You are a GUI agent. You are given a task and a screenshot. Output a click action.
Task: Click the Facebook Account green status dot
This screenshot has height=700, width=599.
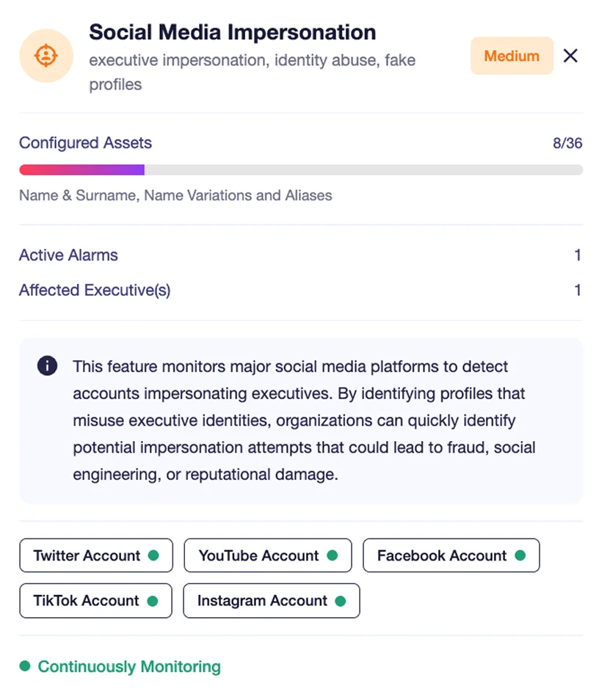point(520,555)
